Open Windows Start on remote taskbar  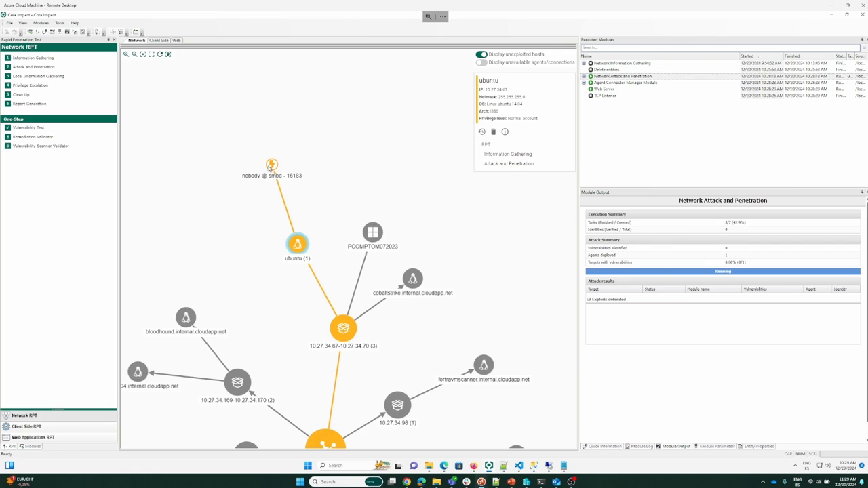[x=308, y=465]
